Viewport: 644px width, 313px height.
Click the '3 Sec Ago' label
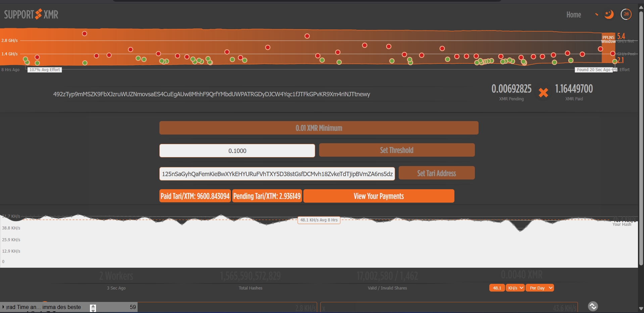[x=116, y=288]
